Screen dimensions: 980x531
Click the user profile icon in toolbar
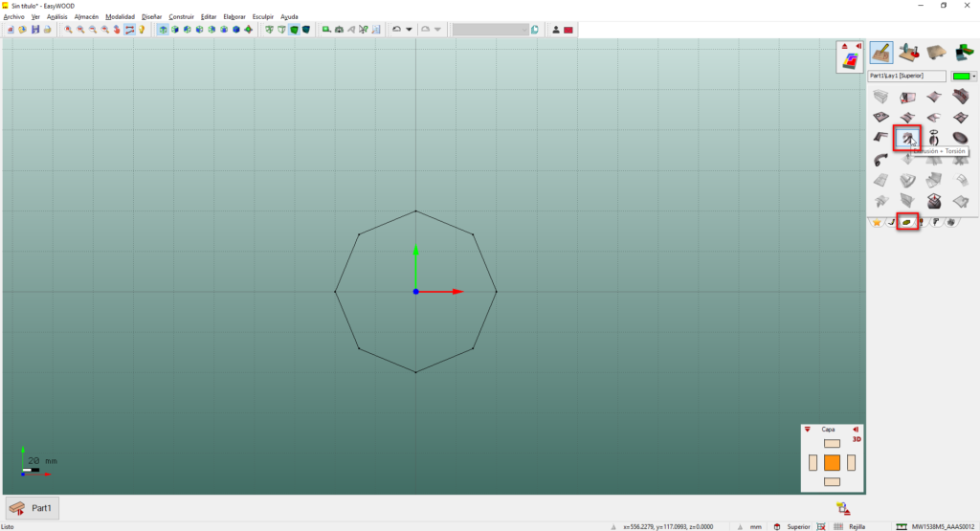pos(555,30)
